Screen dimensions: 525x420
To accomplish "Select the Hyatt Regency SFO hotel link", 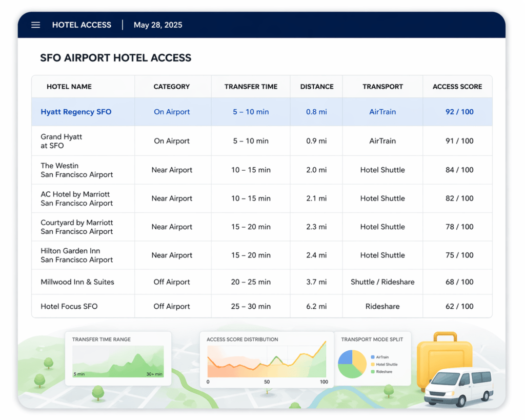I will 76,112.
